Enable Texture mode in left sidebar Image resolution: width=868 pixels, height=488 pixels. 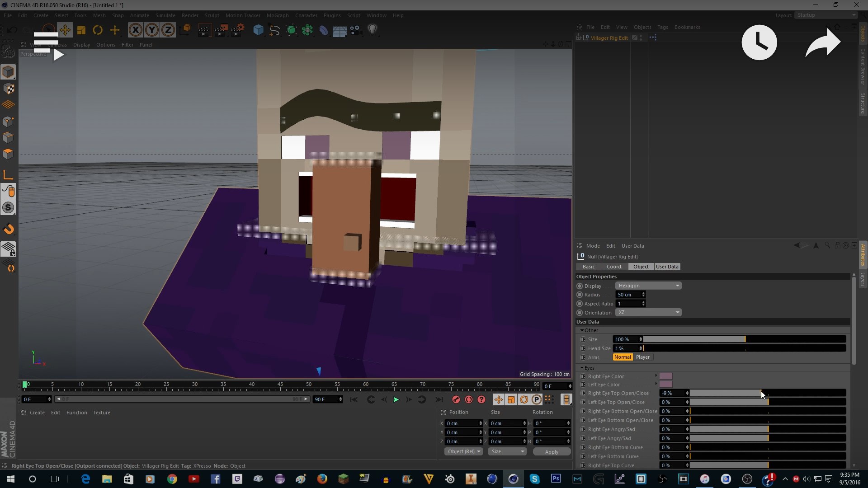(8, 89)
